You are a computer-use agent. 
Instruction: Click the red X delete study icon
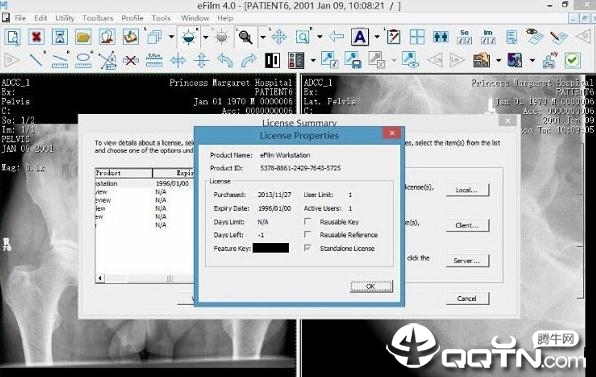[36, 37]
